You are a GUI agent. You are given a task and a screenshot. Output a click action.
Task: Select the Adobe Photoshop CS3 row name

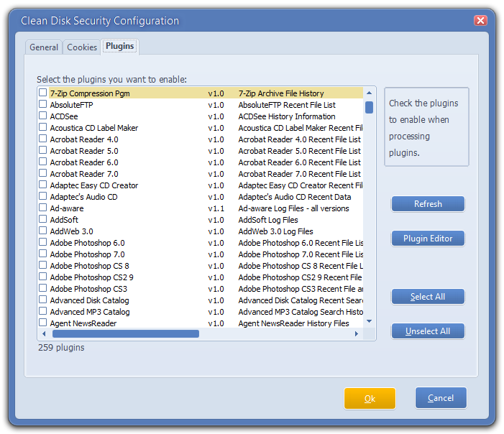[x=88, y=289]
